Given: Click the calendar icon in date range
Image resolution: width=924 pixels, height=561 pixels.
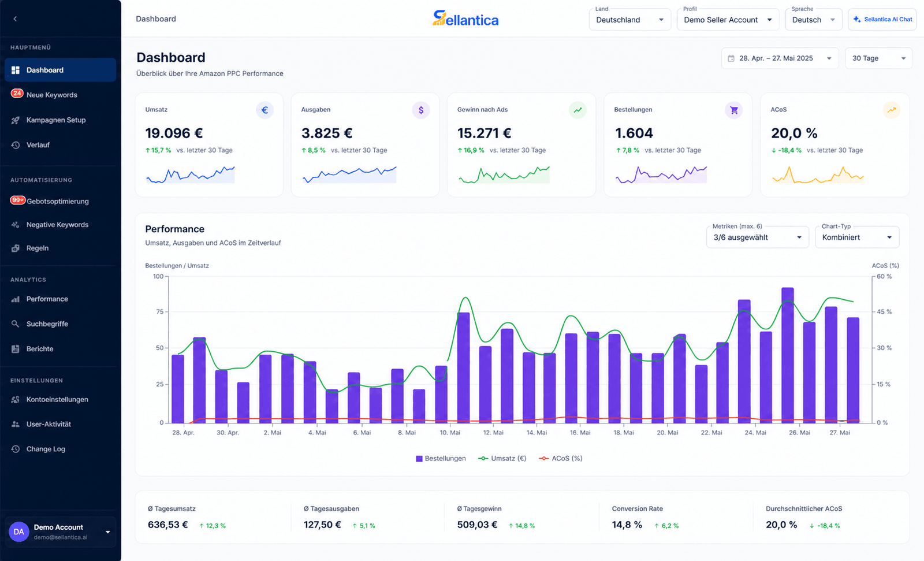Looking at the screenshot, I should coord(731,58).
